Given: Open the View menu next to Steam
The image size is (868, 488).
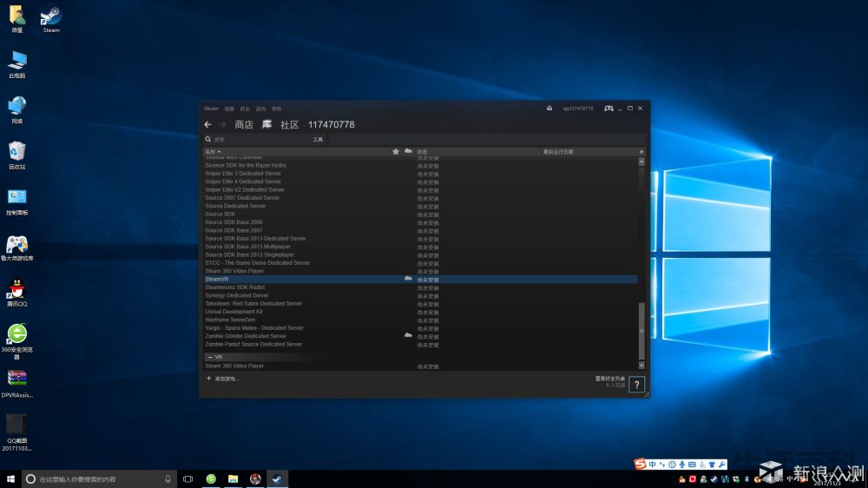Looking at the screenshot, I should 229,109.
